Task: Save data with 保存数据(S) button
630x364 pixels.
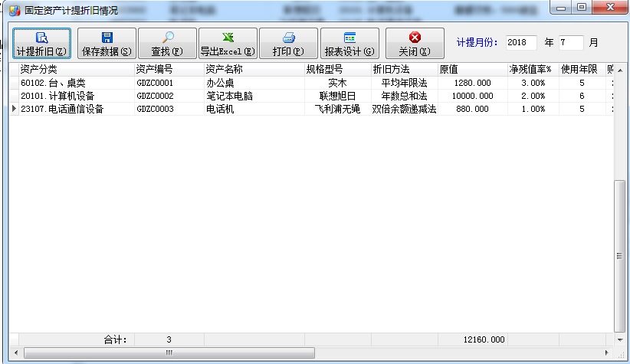Action: [x=107, y=44]
